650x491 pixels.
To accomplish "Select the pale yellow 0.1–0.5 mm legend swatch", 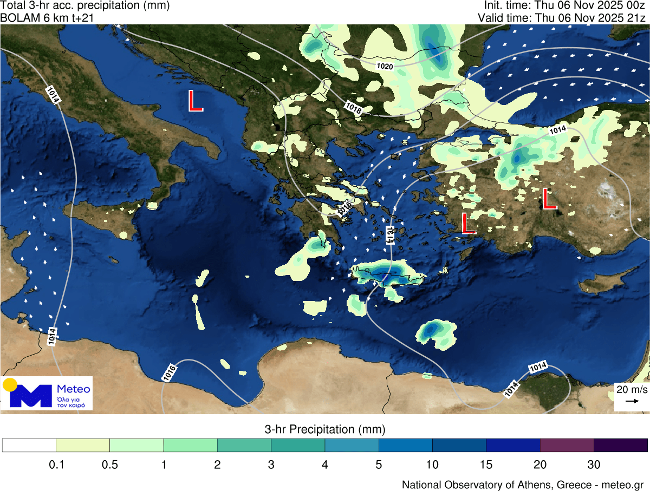I will 83,445.
